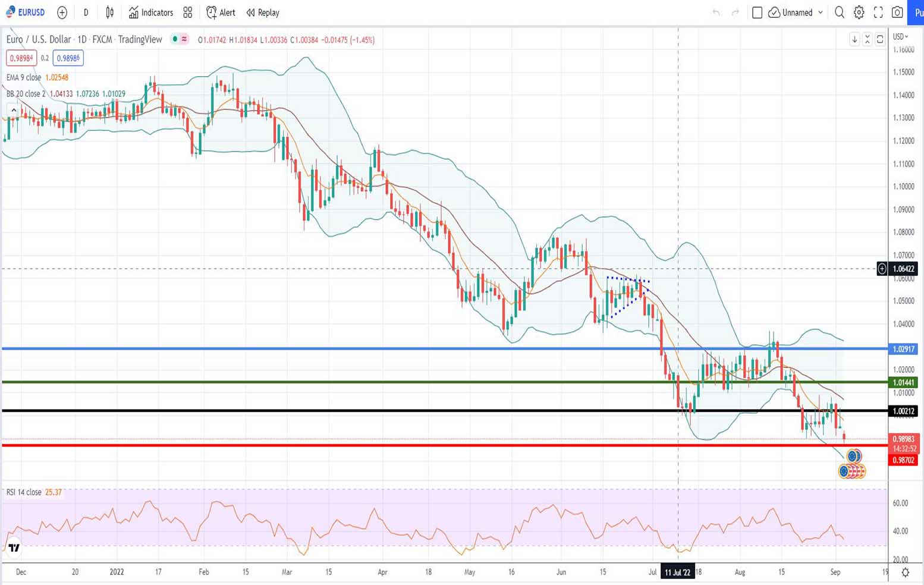Open chart settings gear in top toolbar
924x585 pixels.
(x=859, y=12)
